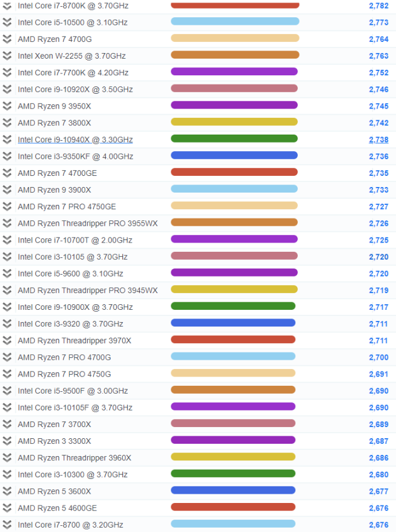396x532 pixels.
Task: Open the AMD Ryzen Threadripper PRO 3945WX link
Action: (x=88, y=291)
